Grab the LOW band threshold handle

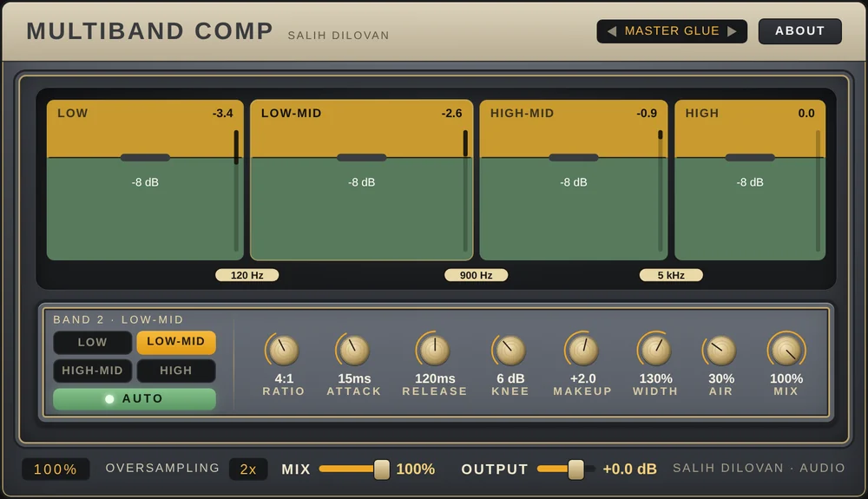[x=145, y=158]
